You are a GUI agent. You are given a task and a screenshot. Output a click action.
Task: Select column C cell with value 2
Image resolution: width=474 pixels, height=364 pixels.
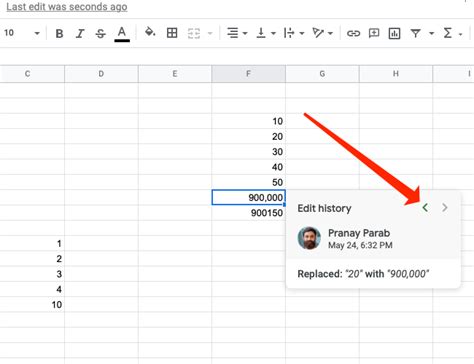click(32, 259)
